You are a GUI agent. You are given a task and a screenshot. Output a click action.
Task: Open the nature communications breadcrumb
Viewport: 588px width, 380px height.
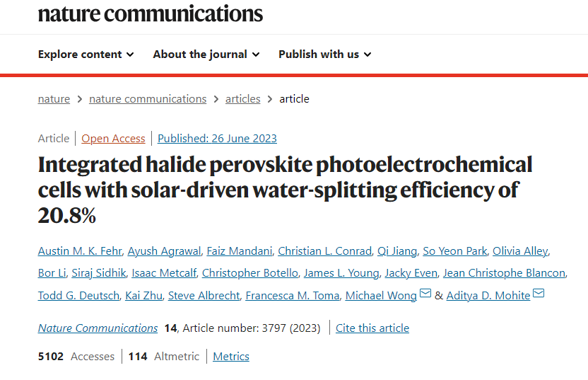[x=148, y=99]
